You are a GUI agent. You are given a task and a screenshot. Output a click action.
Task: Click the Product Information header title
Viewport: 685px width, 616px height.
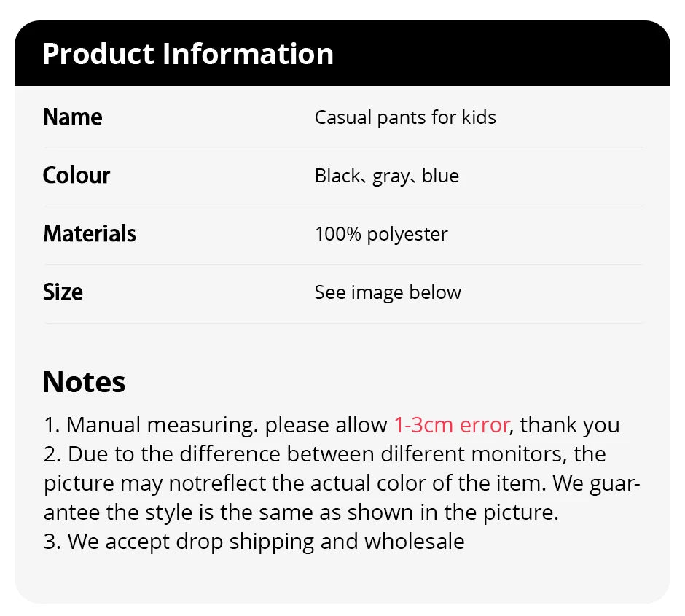pyautogui.click(x=188, y=54)
